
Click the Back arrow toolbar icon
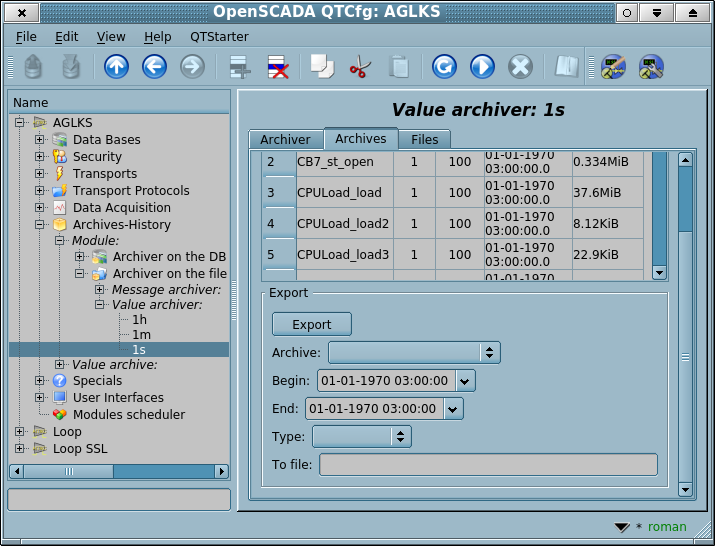154,67
